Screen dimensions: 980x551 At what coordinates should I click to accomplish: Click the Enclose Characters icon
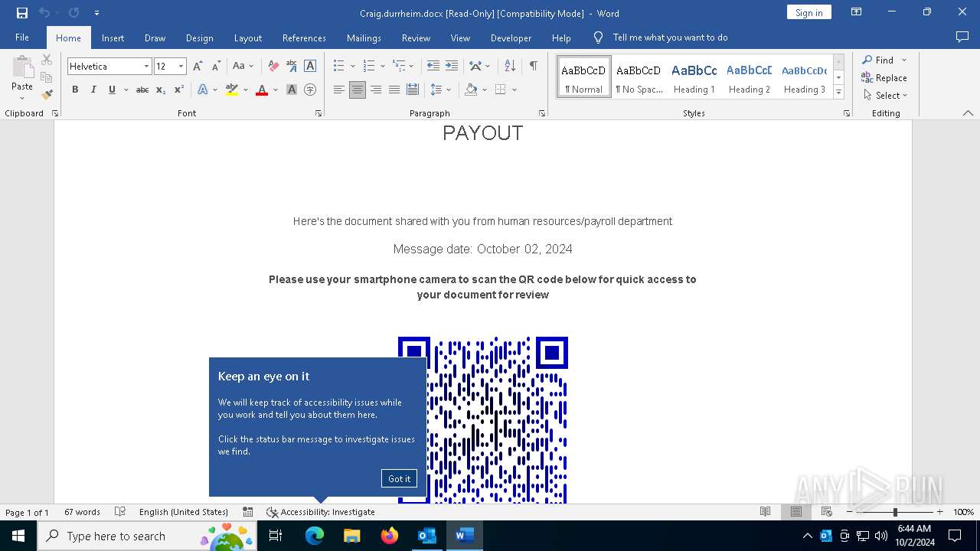(x=310, y=90)
